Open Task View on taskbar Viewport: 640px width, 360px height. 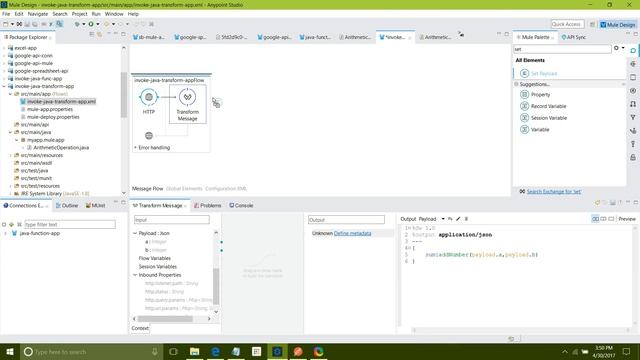(x=173, y=351)
